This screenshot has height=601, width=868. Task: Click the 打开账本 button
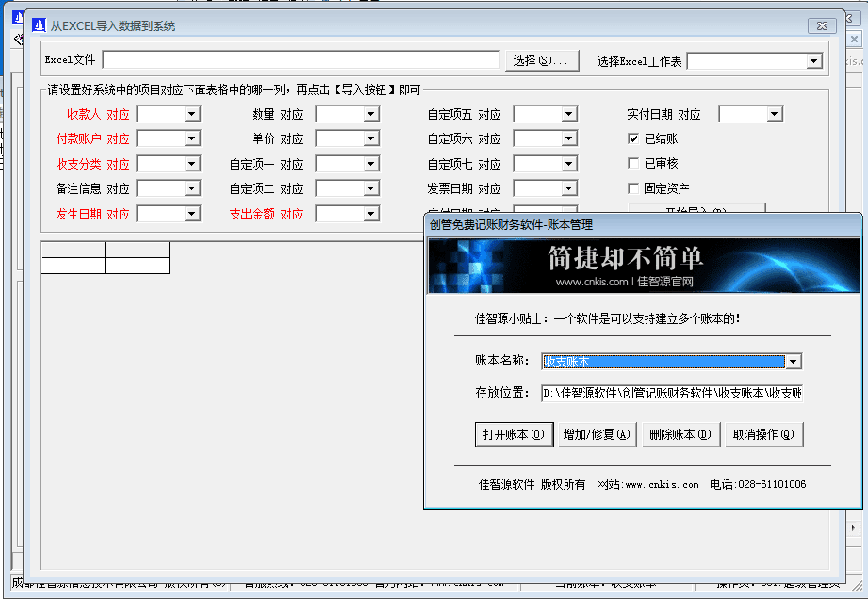click(x=514, y=434)
